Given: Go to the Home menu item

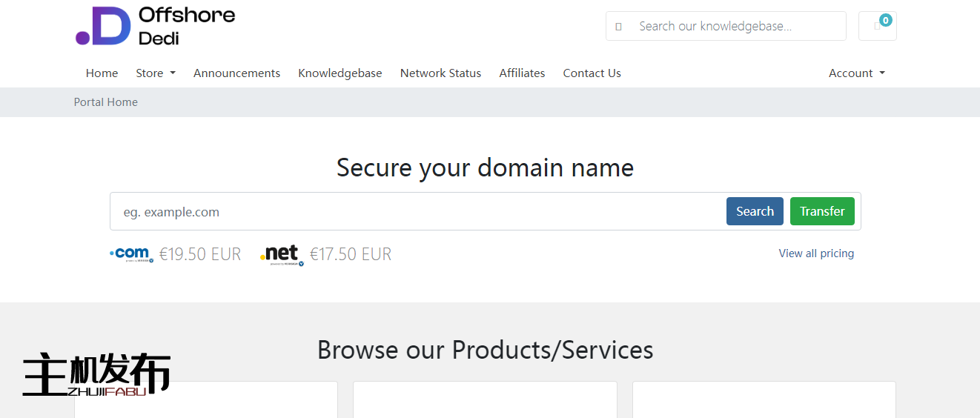Looking at the screenshot, I should click(102, 73).
